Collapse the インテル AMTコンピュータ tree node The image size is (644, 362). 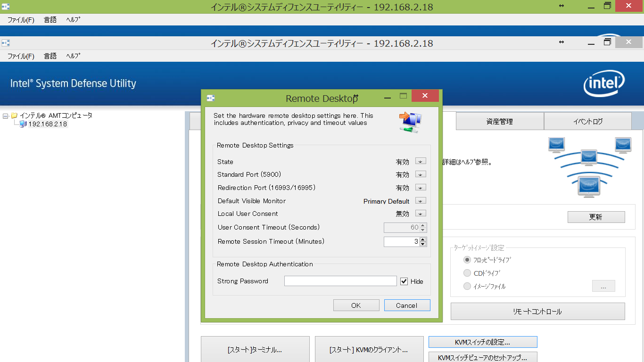coord(5,115)
